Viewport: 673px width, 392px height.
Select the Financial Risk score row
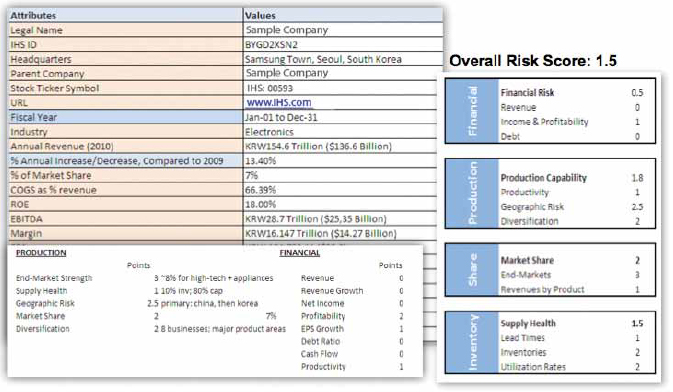(x=572, y=93)
